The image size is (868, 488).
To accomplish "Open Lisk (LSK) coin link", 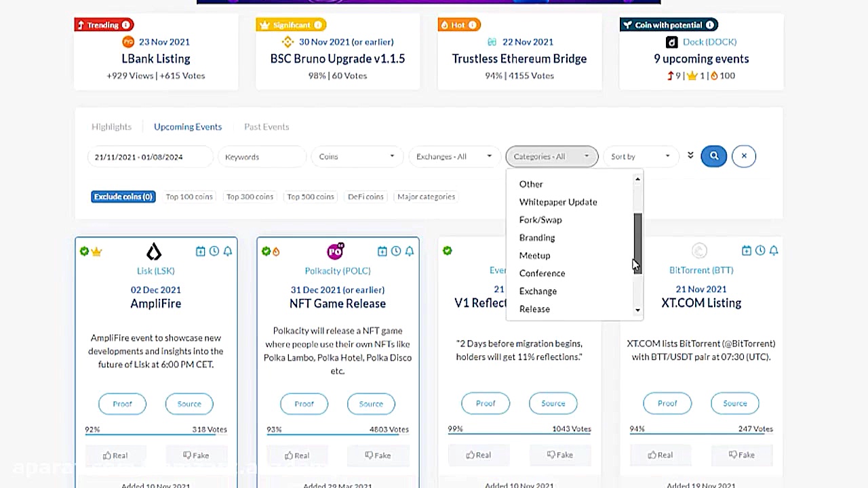I will pos(155,270).
